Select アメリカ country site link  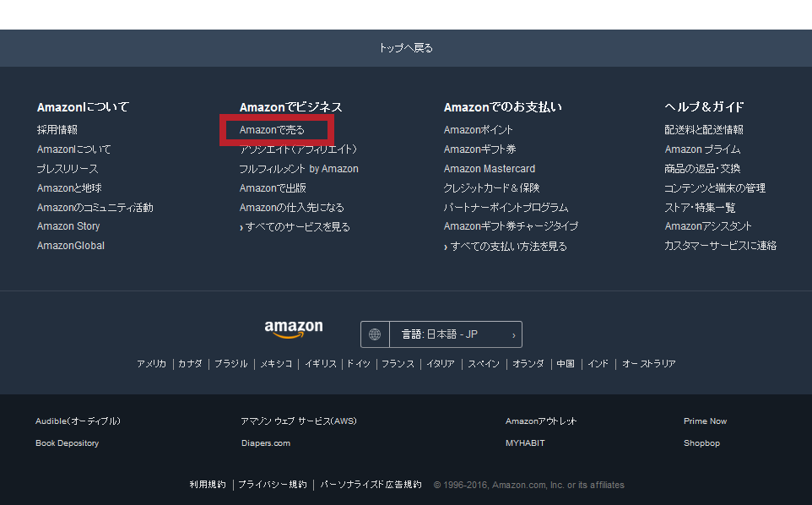point(151,364)
